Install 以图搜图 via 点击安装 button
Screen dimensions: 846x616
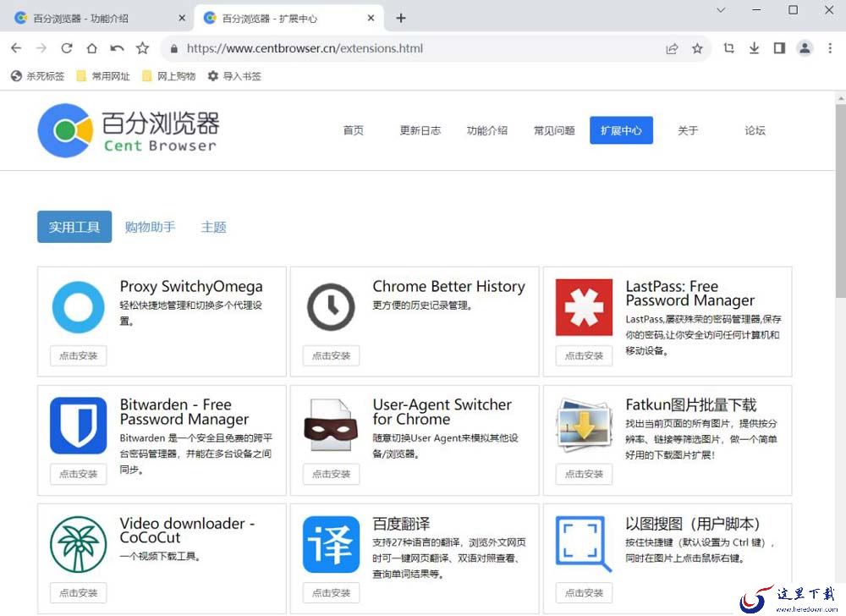[584, 593]
